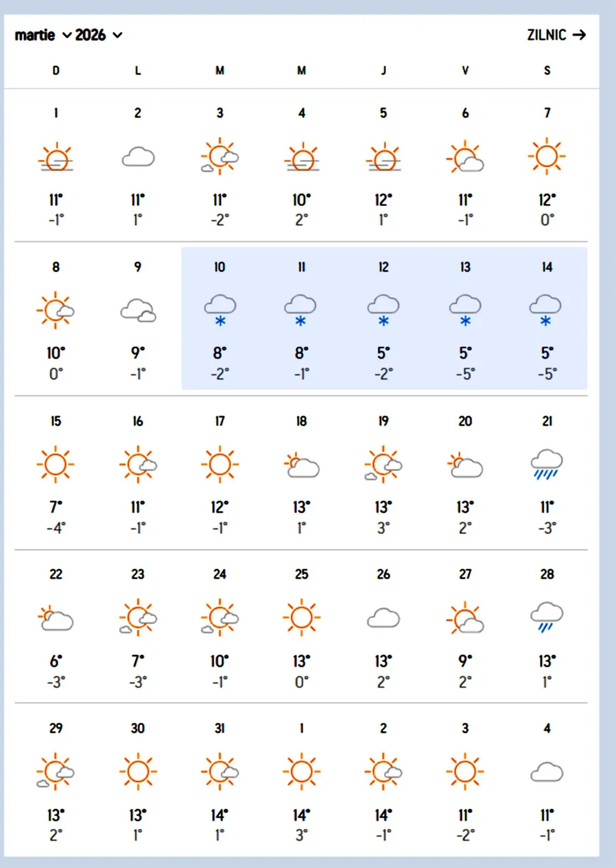Select day 15 in the calendar
616x868 pixels.
coord(56,422)
